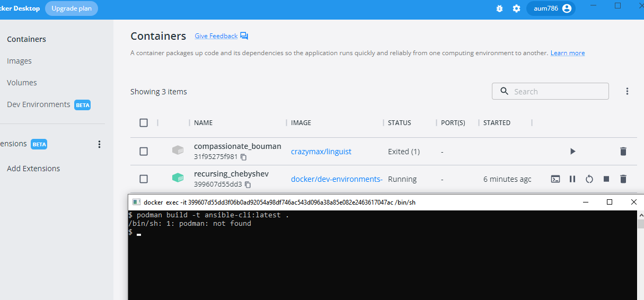Click the Dev Environments BETA badge
The width and height of the screenshot is (644, 300).
click(x=83, y=105)
